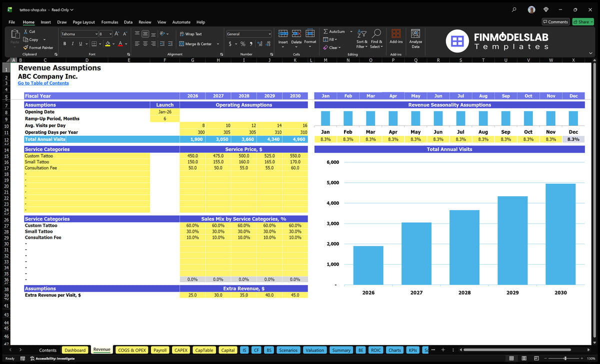Toggle Bottom Align vertical alignment
The height and width of the screenshot is (364, 600).
click(153, 34)
